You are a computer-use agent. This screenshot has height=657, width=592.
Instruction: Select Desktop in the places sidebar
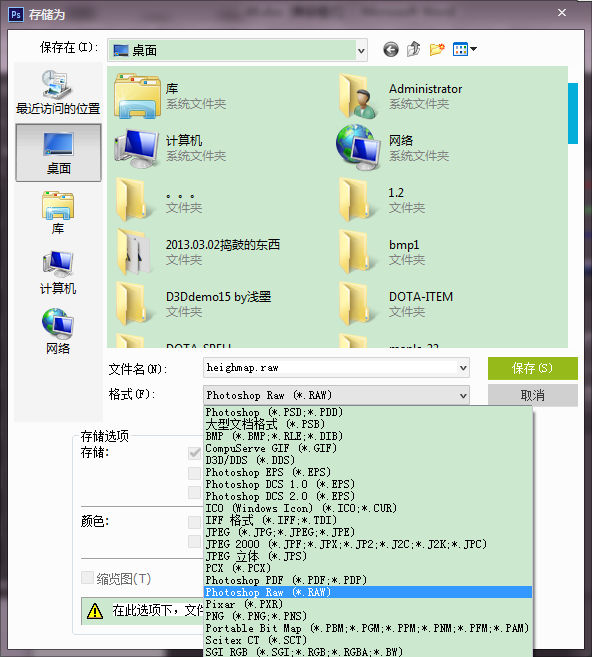[58, 153]
